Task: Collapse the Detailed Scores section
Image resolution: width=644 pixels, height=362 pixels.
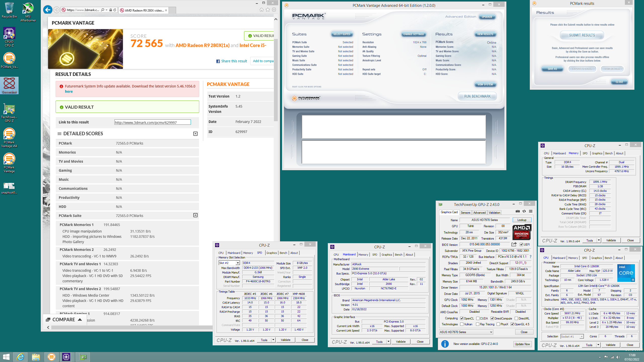Action: point(195,134)
